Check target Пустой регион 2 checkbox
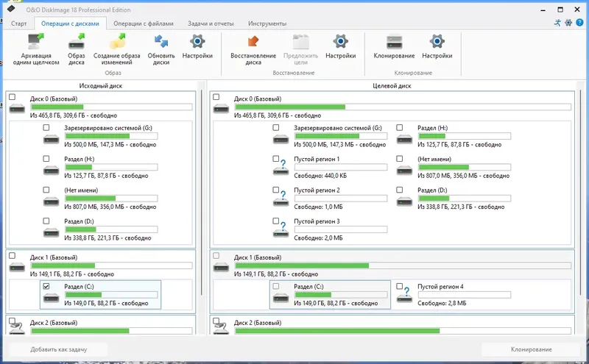The image size is (589, 364). [x=275, y=190]
